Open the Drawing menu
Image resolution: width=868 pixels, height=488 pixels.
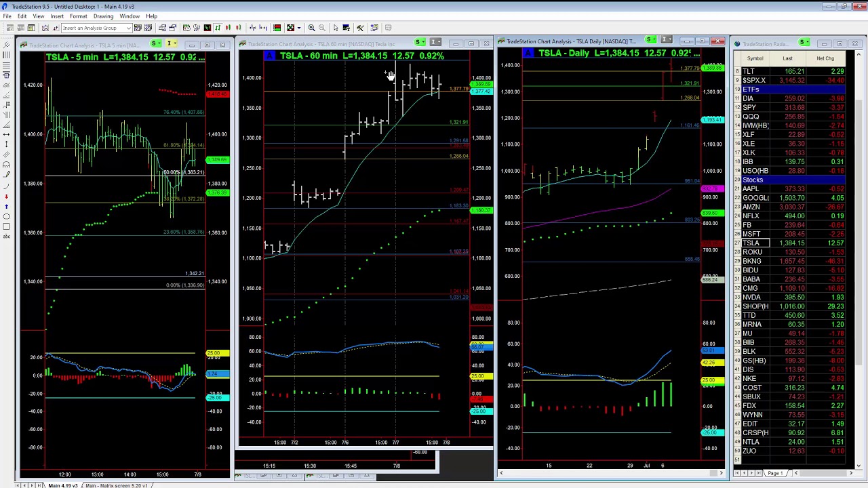[103, 16]
